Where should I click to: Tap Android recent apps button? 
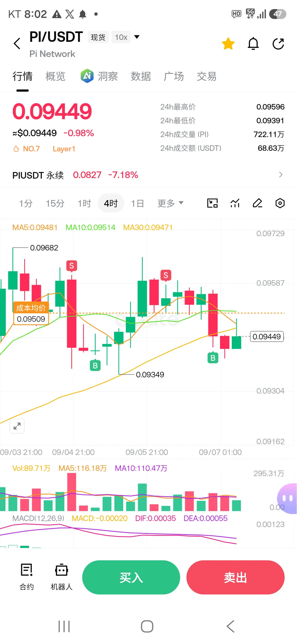64,626
